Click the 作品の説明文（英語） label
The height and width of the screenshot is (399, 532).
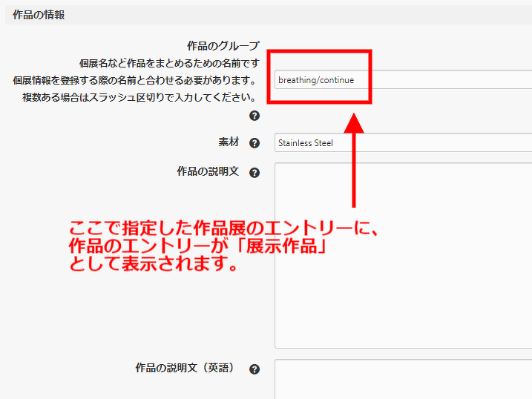coord(185,368)
